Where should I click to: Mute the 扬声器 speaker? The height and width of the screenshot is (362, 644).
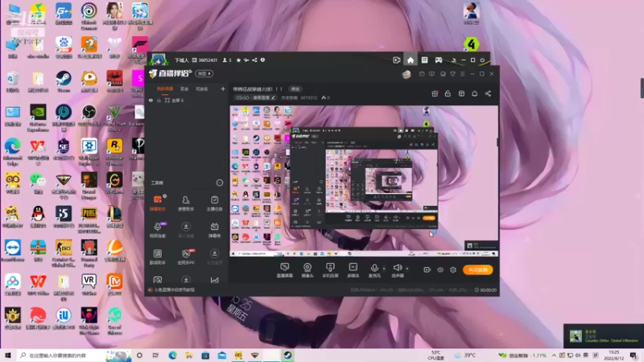click(397, 270)
